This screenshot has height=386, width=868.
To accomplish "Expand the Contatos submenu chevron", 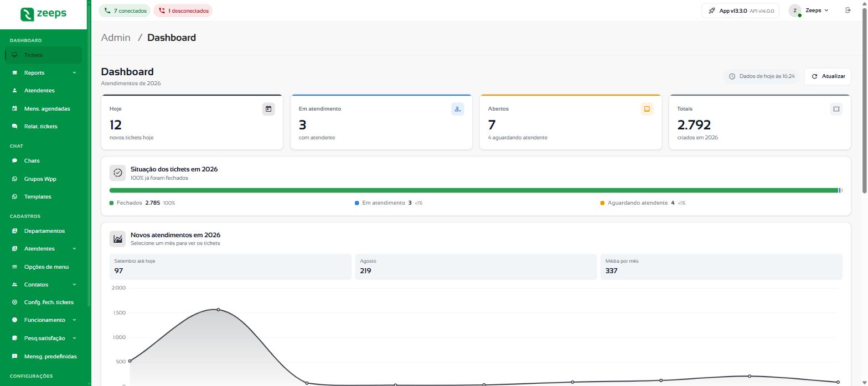I will pos(74,284).
